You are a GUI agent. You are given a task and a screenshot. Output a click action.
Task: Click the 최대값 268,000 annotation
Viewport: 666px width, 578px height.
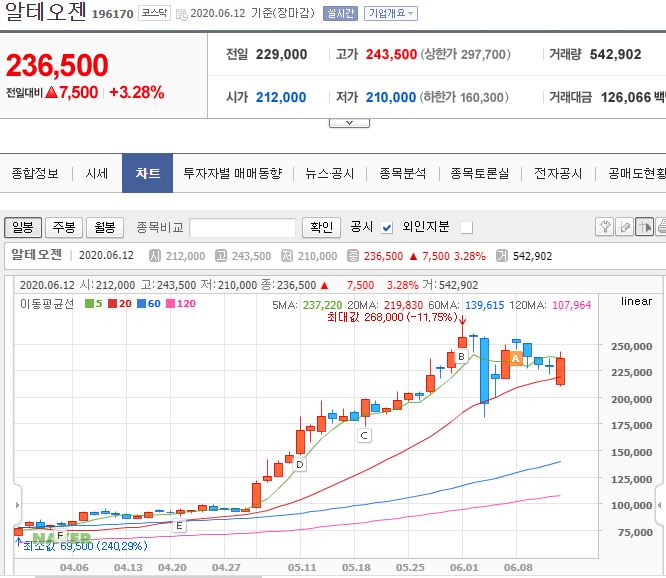pos(392,317)
